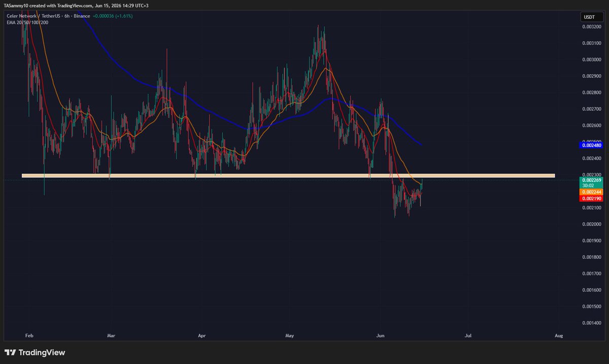Image resolution: width=609 pixels, height=364 pixels.
Task: Click the blue 0.002480 EMA price tag
Action: coord(590,145)
